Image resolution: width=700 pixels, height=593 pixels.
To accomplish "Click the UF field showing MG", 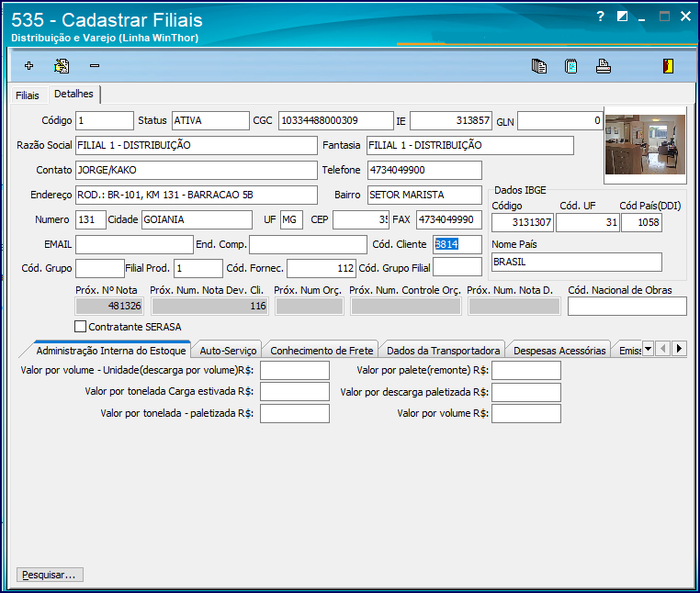I will click(x=291, y=219).
